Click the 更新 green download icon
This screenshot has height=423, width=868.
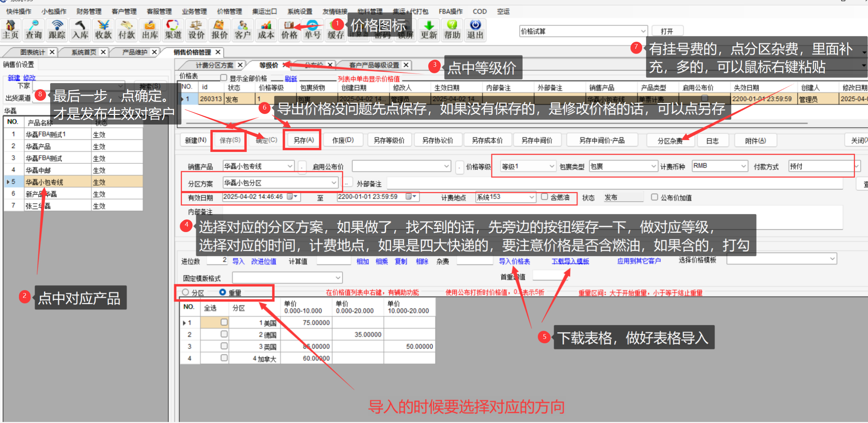coord(429,30)
